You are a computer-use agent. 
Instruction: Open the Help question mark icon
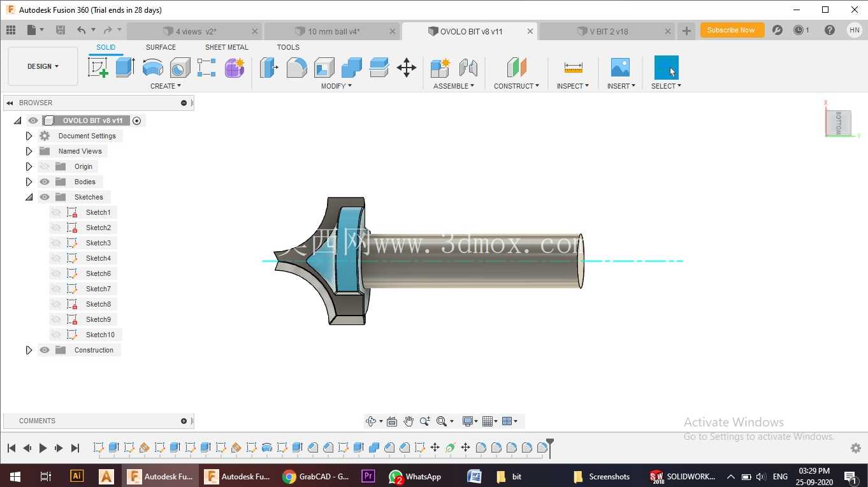829,30
